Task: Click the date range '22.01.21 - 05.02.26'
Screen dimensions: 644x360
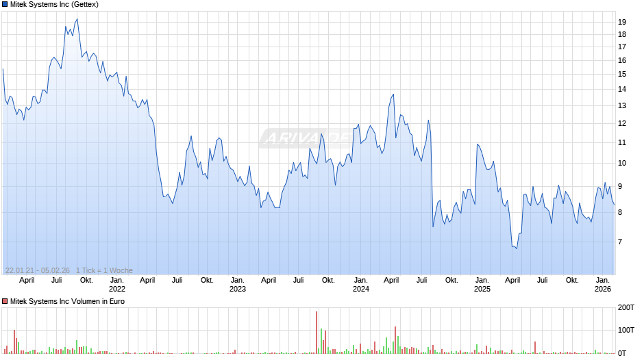Action: coord(38,270)
